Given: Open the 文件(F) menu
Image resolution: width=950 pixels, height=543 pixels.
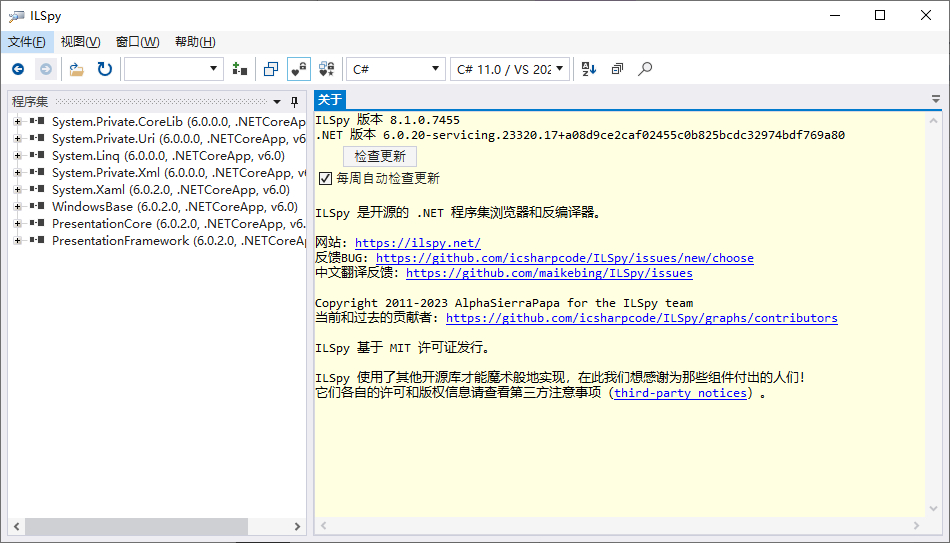Looking at the screenshot, I should tap(27, 41).
